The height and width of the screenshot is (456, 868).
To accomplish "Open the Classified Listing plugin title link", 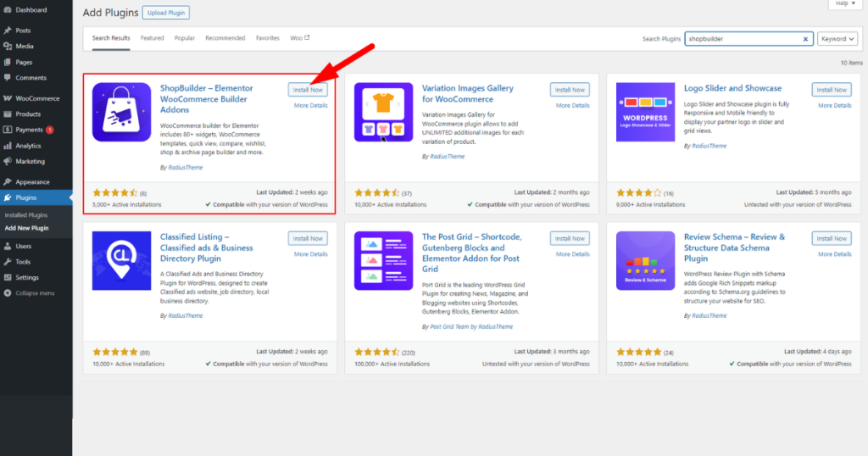I will tap(207, 248).
